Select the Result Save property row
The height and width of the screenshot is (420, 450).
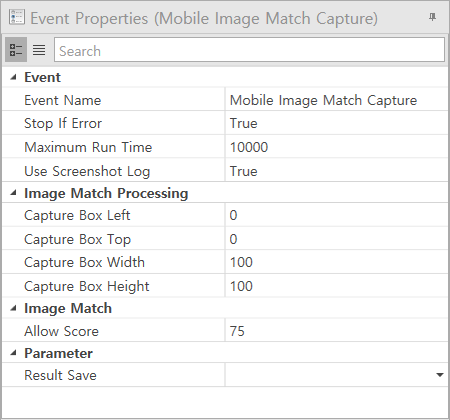pos(225,375)
